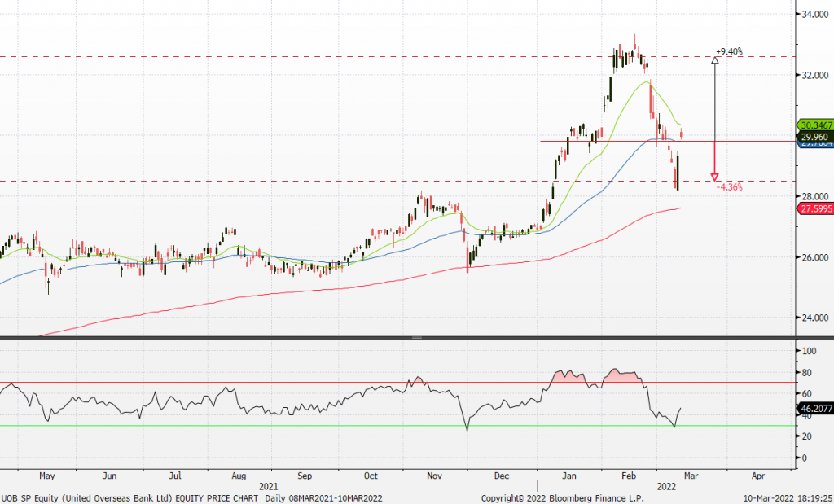Click the (United Overseas Bank Ltd) name text

[x=117, y=498]
